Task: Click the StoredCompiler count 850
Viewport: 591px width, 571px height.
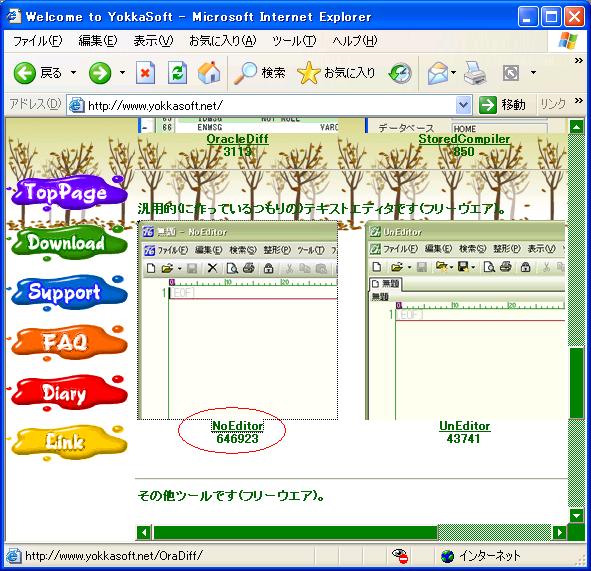Action: coord(464,152)
